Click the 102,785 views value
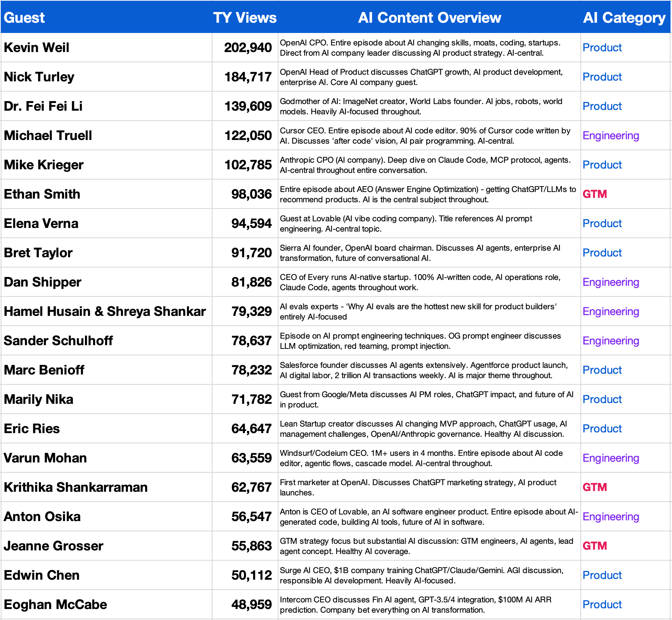Image resolution: width=672 pixels, height=620 pixels. (248, 165)
